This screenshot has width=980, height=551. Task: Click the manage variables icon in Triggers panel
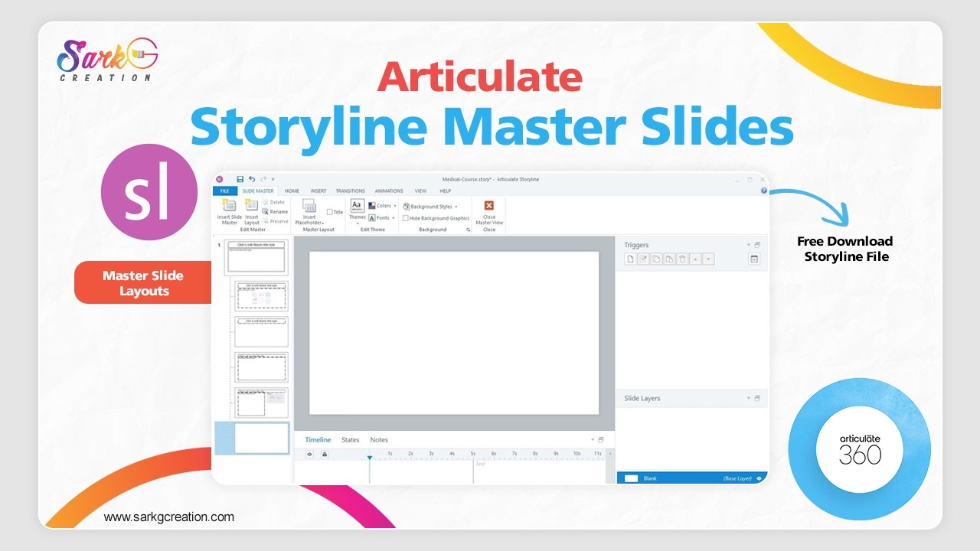point(753,259)
